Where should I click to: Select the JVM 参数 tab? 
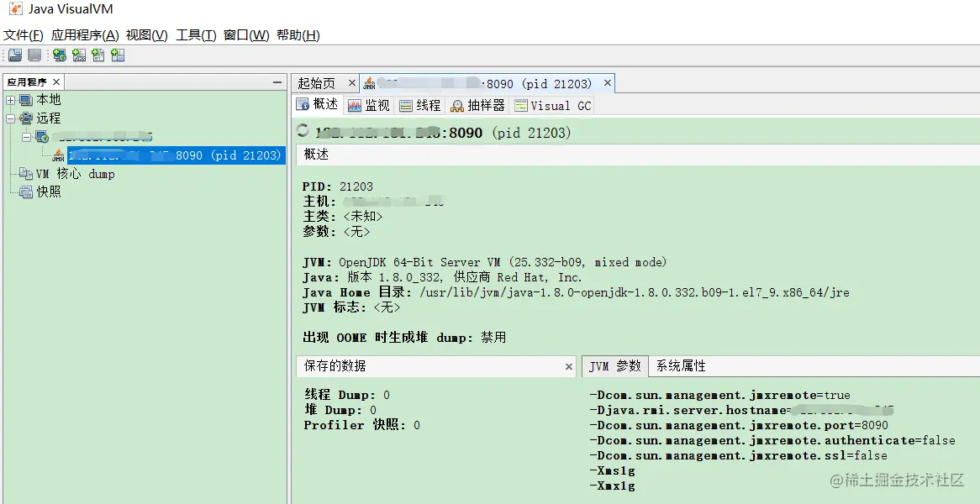pyautogui.click(x=615, y=366)
